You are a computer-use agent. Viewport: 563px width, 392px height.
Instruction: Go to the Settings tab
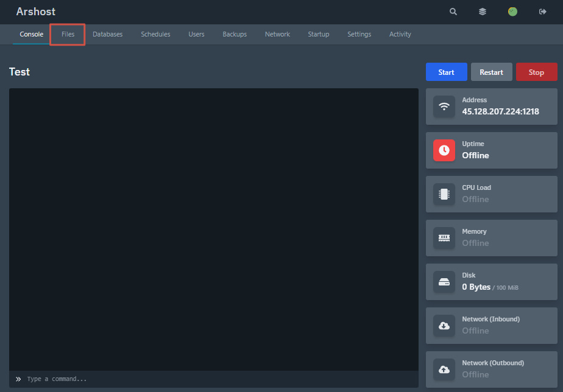[x=359, y=34]
